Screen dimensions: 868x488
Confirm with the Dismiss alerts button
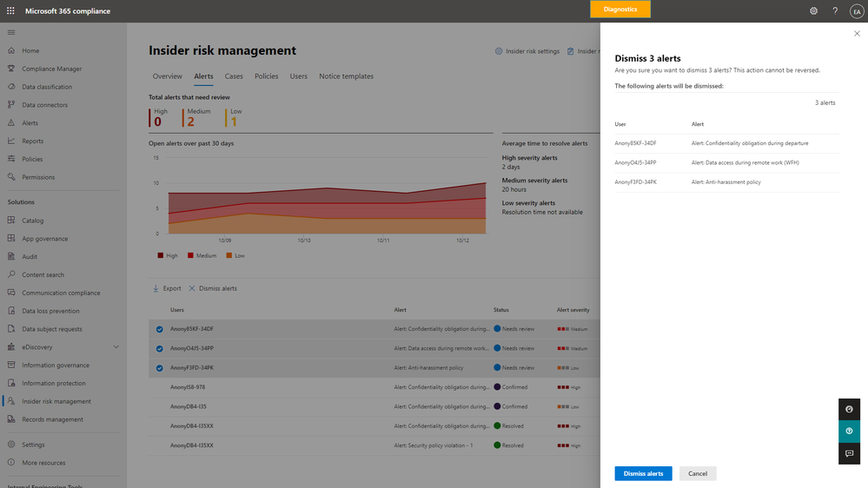[643, 473]
